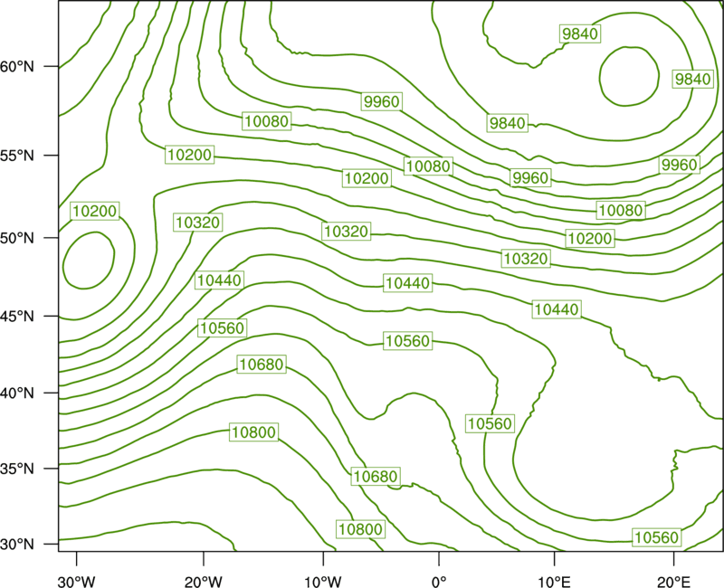Click the 20°E longitude axis label

(673, 582)
